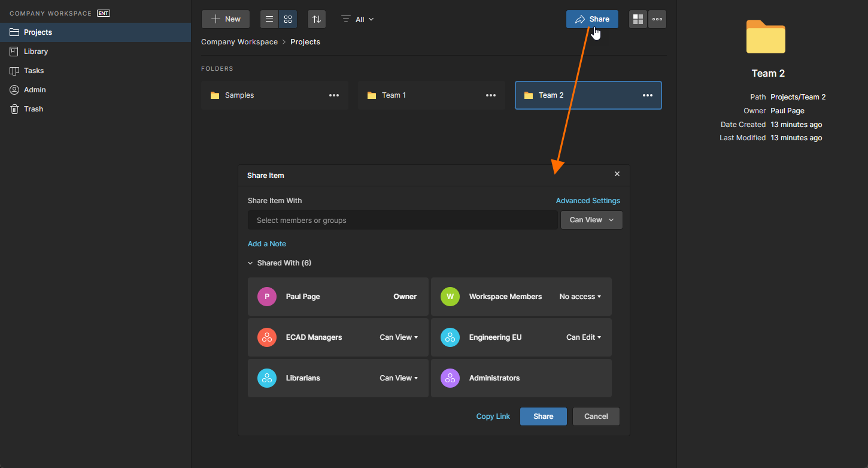Switch to grid view layout
The height and width of the screenshot is (468, 868).
[288, 19]
